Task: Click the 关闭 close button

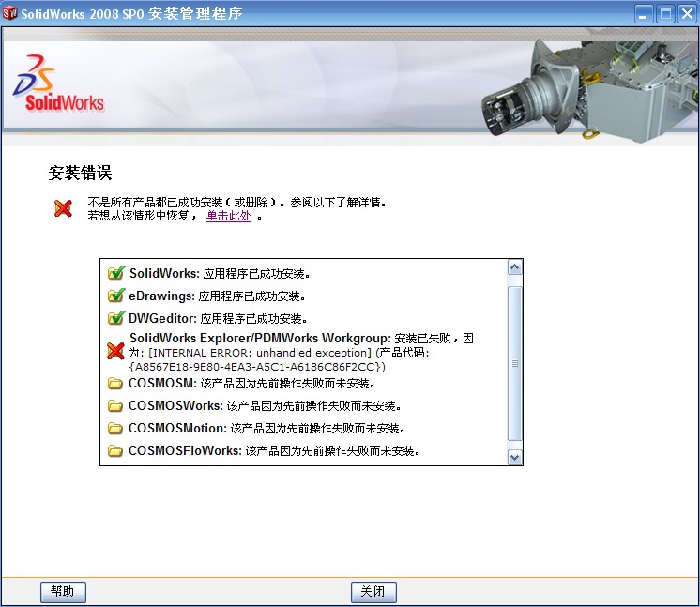Action: pos(373,592)
